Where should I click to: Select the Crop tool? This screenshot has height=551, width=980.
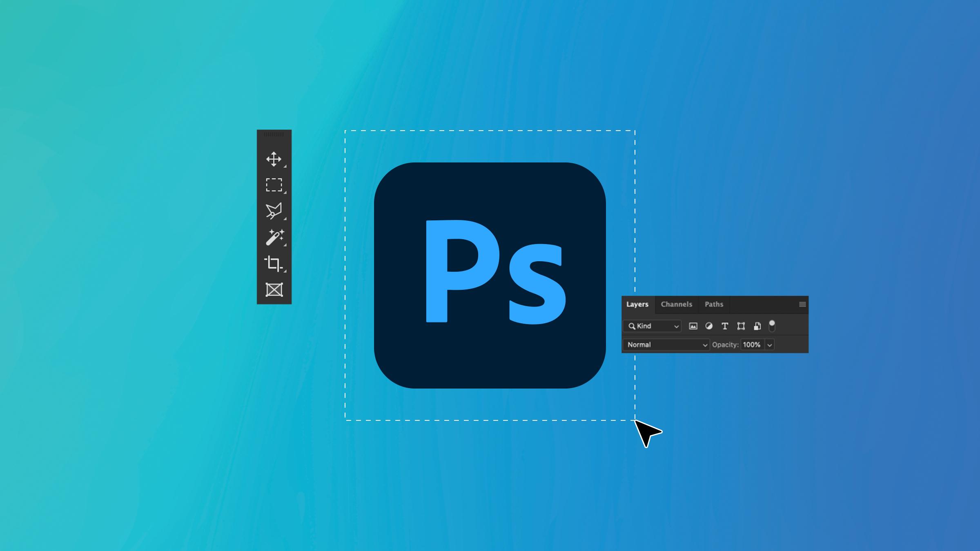click(x=274, y=262)
